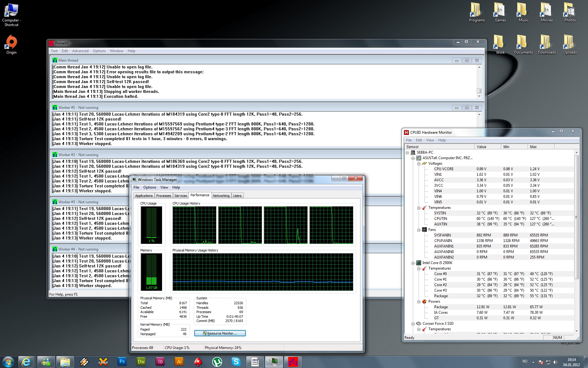Click the Min column header

point(514,147)
